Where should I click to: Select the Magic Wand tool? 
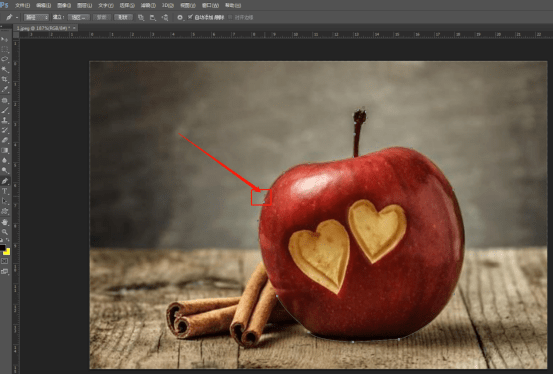point(5,70)
